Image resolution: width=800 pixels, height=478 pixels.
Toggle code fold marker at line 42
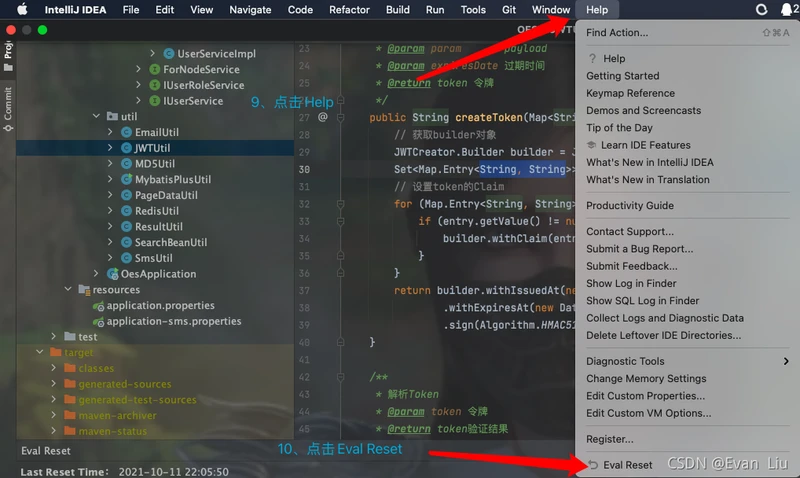click(x=341, y=376)
